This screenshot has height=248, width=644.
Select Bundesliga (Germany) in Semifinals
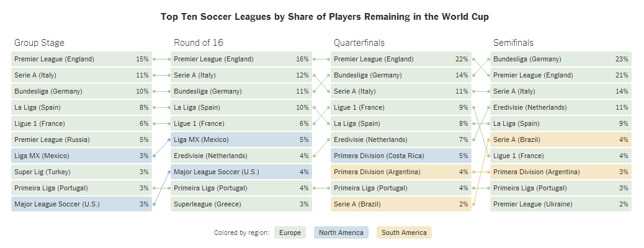(x=561, y=60)
